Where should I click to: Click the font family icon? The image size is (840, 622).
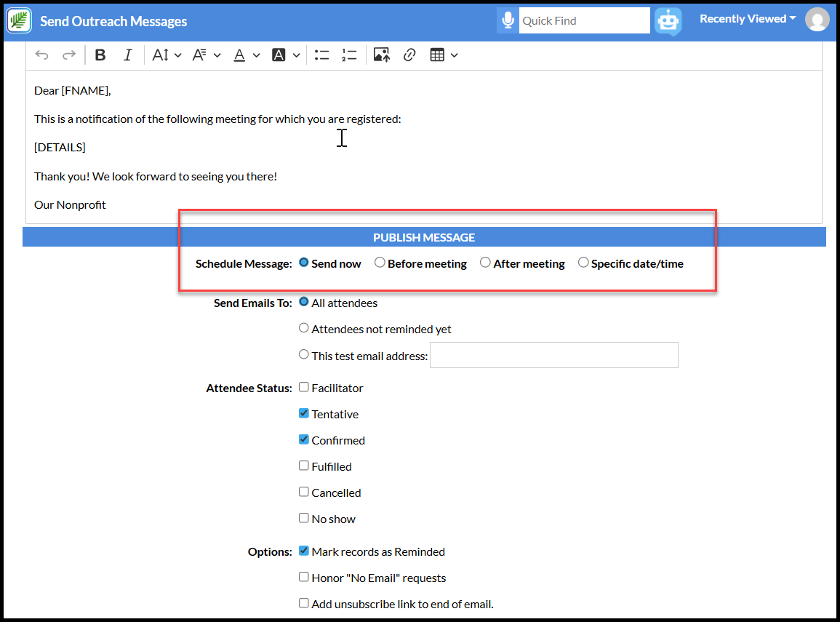click(x=200, y=55)
